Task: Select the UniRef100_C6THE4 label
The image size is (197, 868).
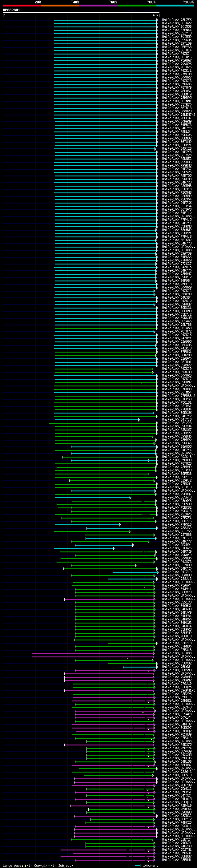Action: tap(177, 50)
